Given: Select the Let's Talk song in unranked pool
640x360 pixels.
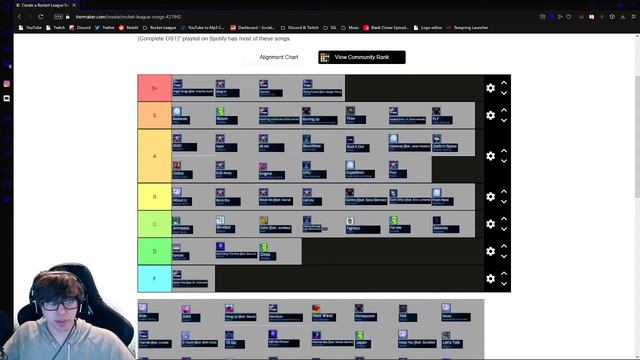Looking at the screenshot, I should pyautogui.click(x=451, y=340).
